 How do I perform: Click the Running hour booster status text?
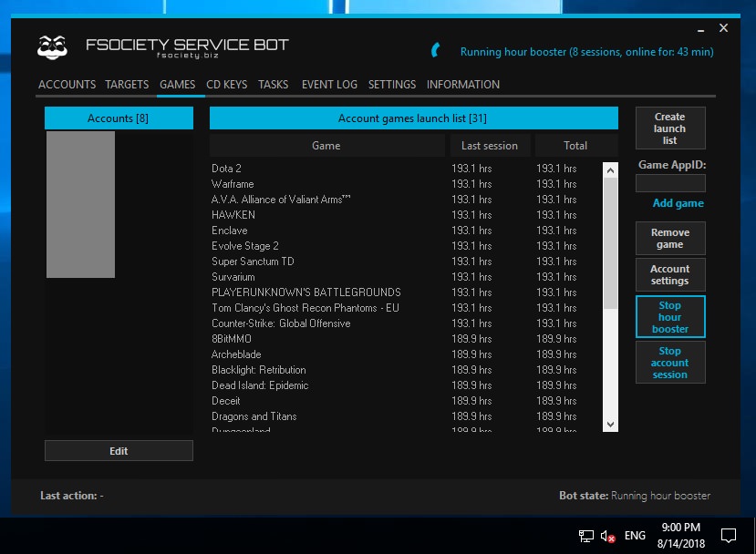click(586, 52)
